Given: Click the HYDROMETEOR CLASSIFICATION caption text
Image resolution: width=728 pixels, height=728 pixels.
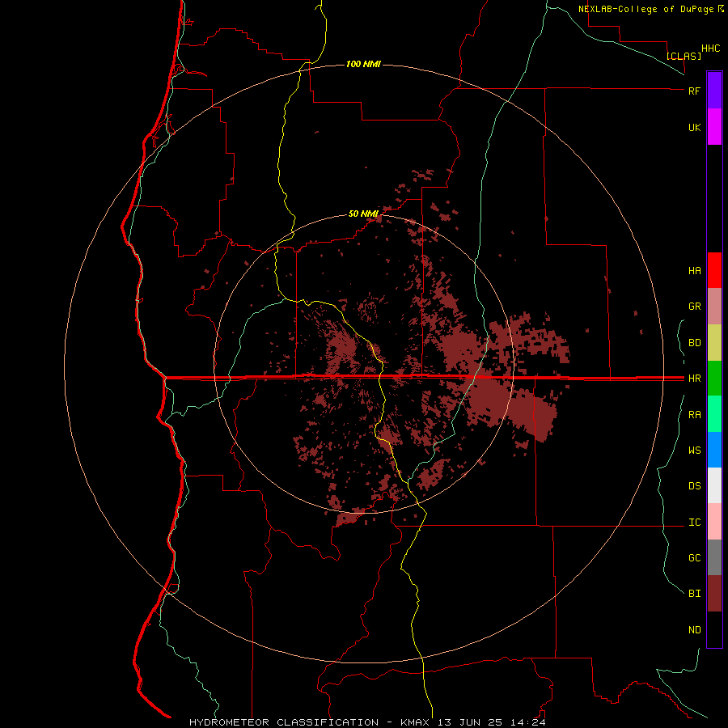Looking at the screenshot, I should coord(284,722).
